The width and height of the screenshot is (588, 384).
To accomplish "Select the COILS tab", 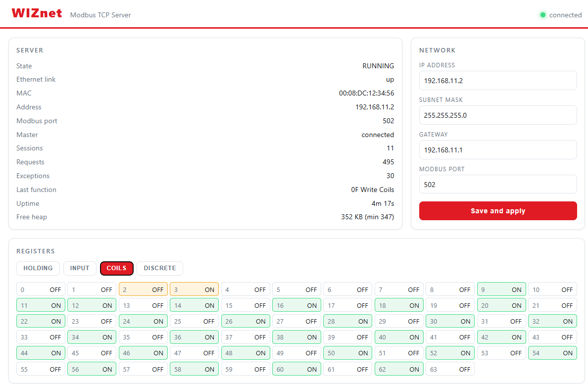I will click(117, 268).
